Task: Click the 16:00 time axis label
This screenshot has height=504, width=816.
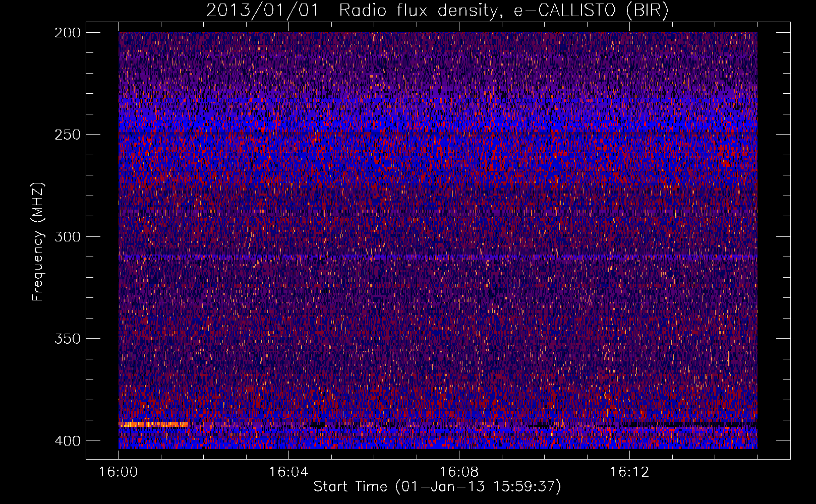Action: point(119,472)
